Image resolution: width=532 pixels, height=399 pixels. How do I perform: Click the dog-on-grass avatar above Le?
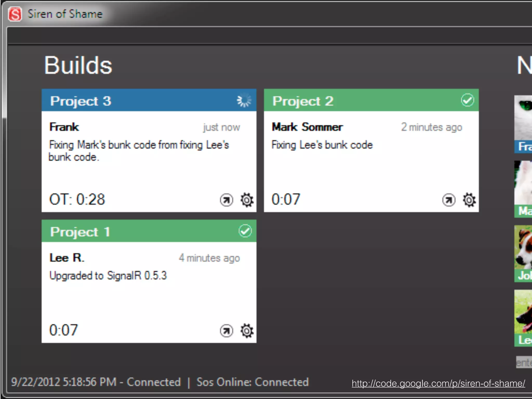point(523,312)
